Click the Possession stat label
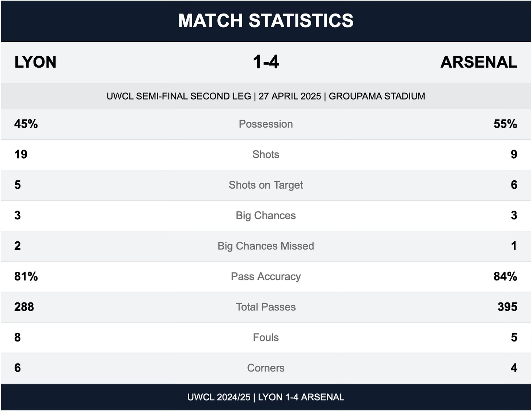The width and height of the screenshot is (532, 411). pyautogui.click(x=266, y=124)
